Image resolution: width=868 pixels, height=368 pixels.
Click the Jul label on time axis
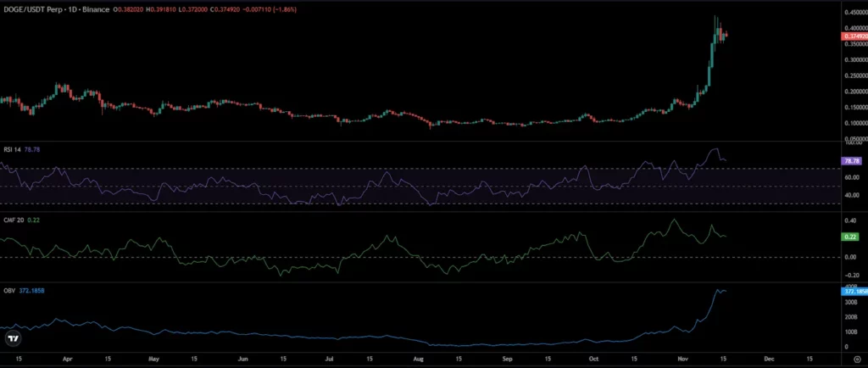330,359
